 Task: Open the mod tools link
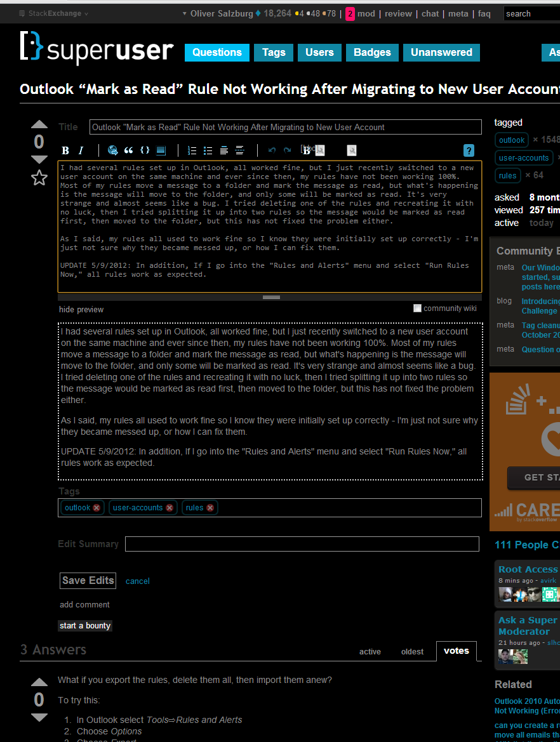point(366,14)
